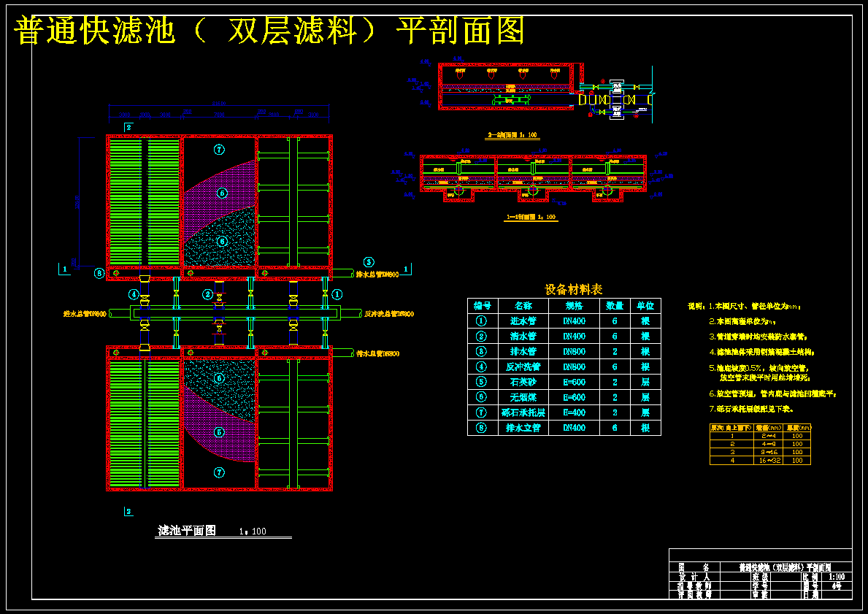Click callout bubble 6 in upper cyan gravel area

tap(221, 242)
